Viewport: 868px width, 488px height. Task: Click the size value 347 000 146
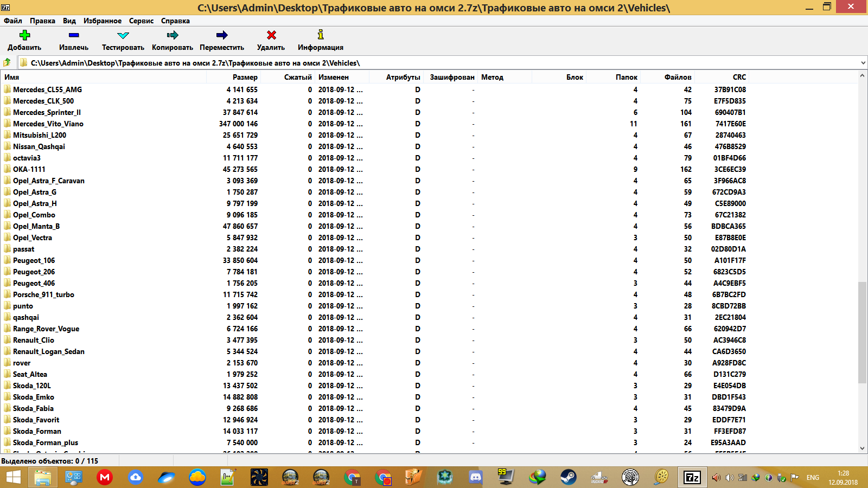pos(238,124)
